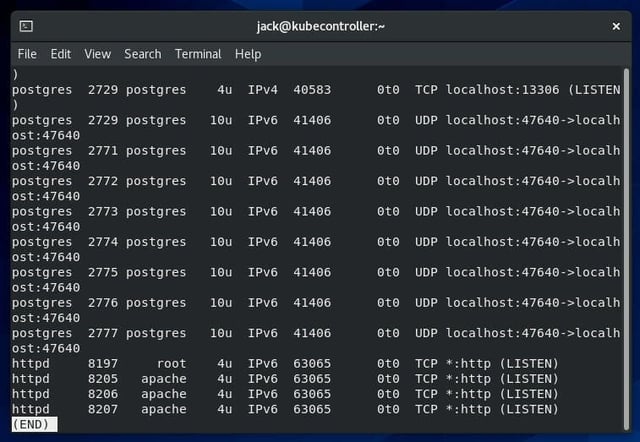Click UDP label in PID 2771 row

tap(426, 151)
